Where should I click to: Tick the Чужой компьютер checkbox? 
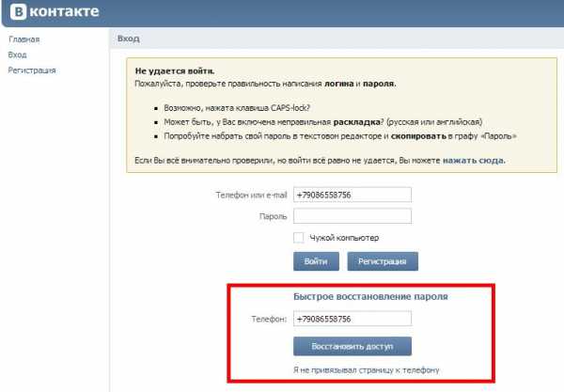(x=299, y=238)
